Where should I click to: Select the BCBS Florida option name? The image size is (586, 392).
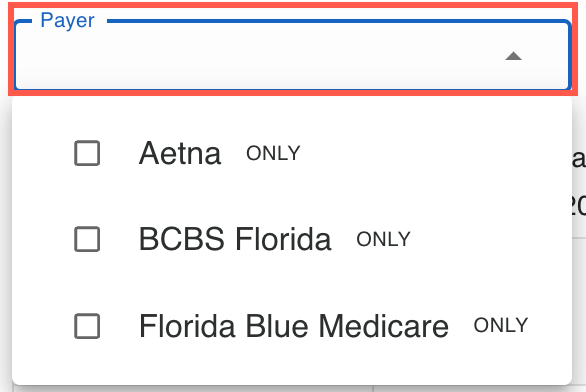[235, 239]
